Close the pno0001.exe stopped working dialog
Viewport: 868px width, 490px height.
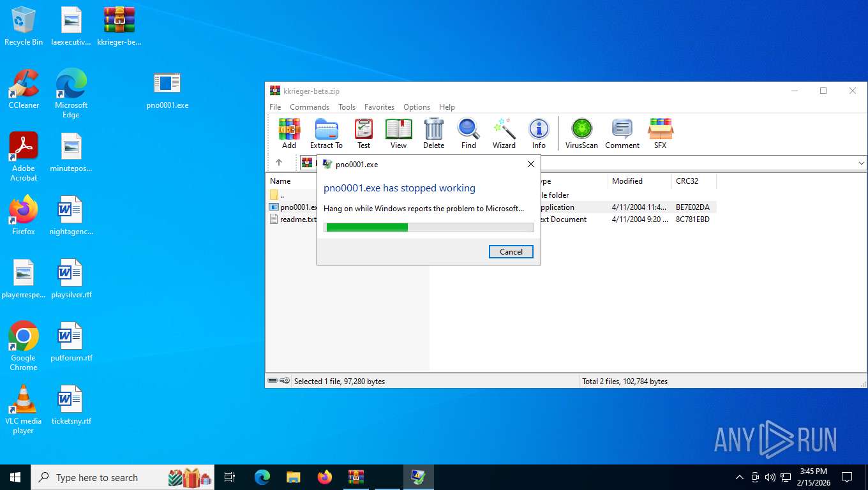click(530, 164)
